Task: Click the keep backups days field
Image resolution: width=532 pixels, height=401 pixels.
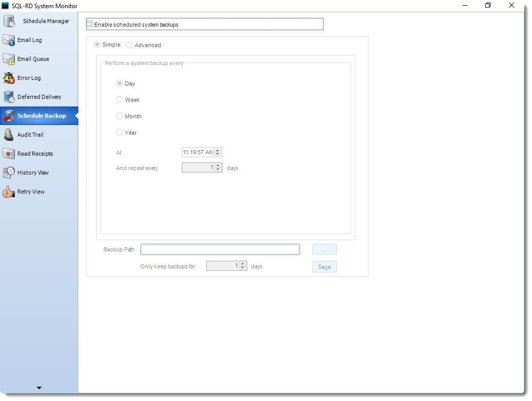Action: click(x=223, y=266)
